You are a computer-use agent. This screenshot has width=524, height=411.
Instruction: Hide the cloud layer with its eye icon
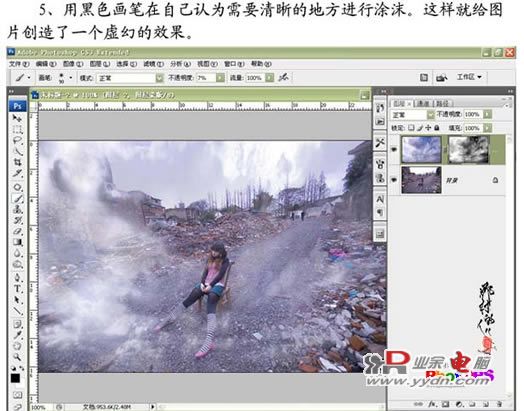(x=394, y=149)
